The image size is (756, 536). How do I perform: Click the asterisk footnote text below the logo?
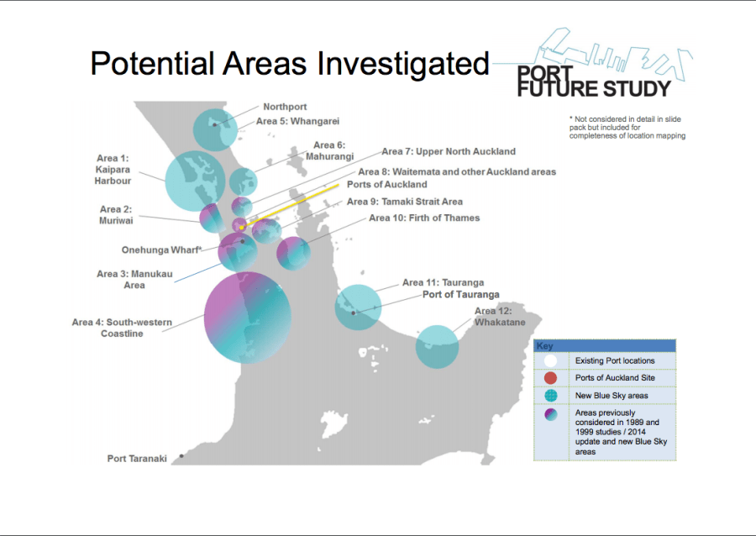pos(627,127)
